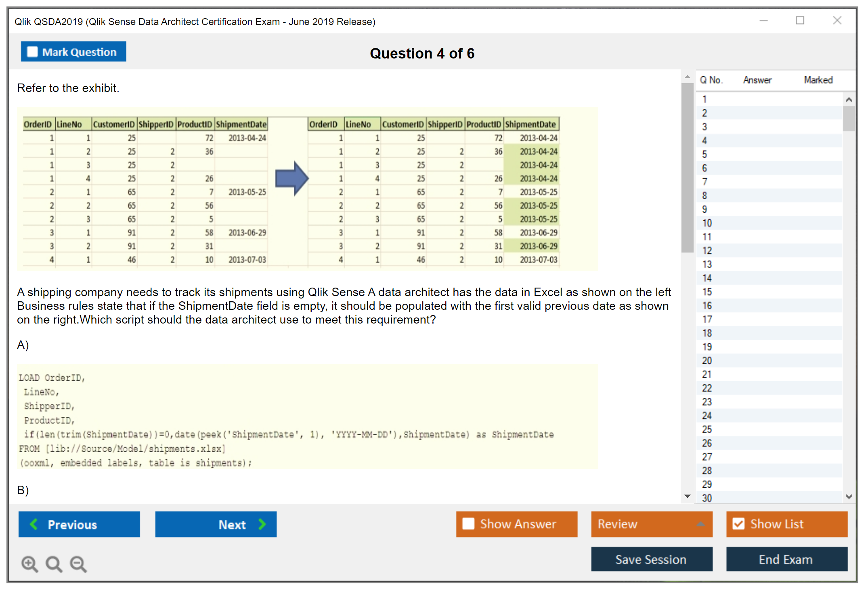
Task: Click the reset zoom magnifier icon
Action: click(54, 564)
